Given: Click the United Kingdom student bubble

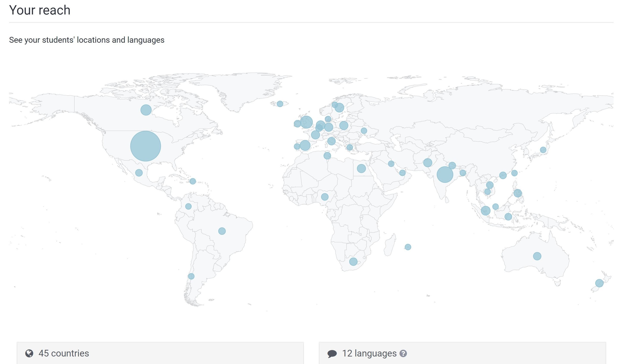Looking at the screenshot, I should [x=306, y=122].
